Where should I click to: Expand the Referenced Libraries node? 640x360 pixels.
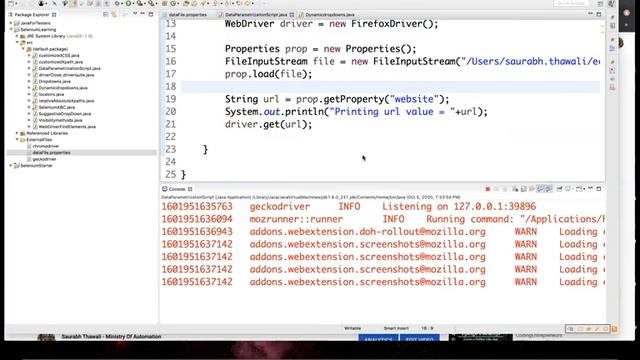17,133
